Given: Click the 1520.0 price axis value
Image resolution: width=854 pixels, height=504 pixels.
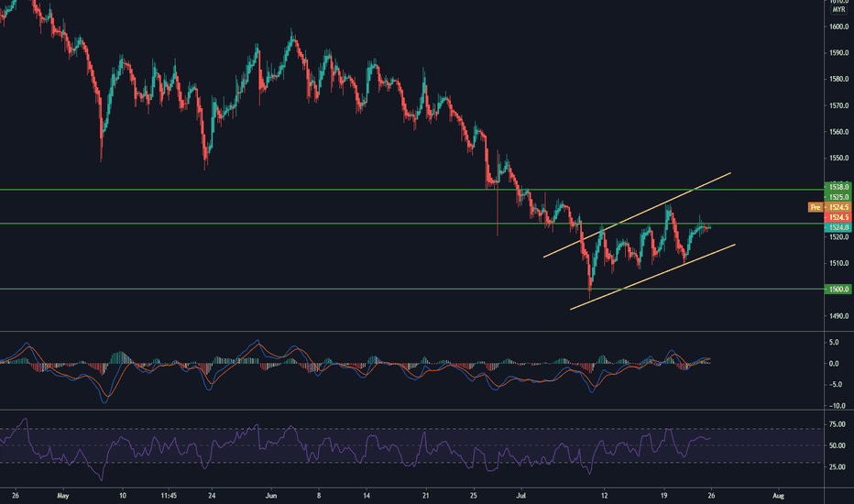Looking at the screenshot, I should (x=838, y=237).
